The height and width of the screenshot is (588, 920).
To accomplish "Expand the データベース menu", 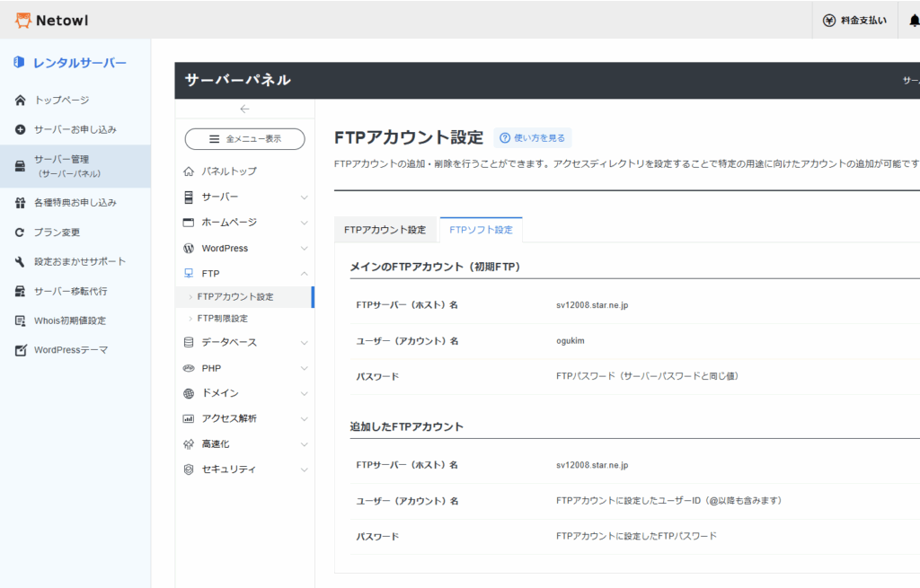I will [304, 342].
